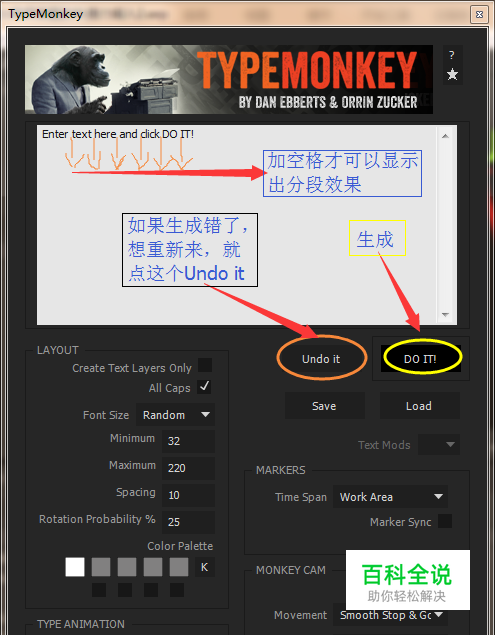The width and height of the screenshot is (495, 635).
Task: Click the Spacing value field 10
Action: click(x=188, y=495)
